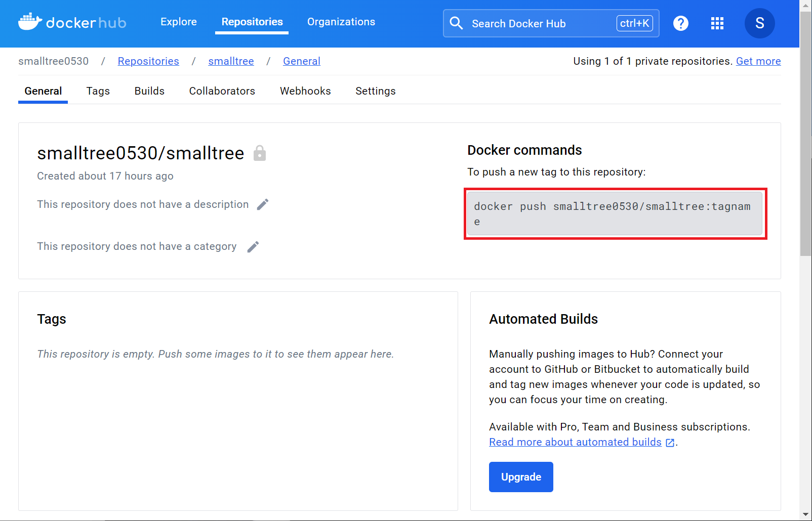Click the smalltree0530 breadcrumb text
The width and height of the screenshot is (812, 521).
54,61
